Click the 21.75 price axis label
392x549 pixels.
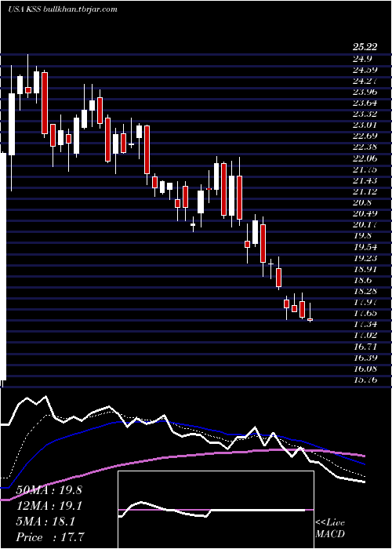pos(365,170)
